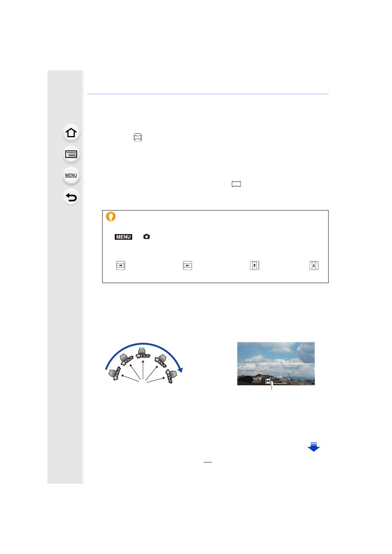Screen dimensions: 392x554
Task: Click the orange lightbulb tip icon
Action: (x=111, y=217)
